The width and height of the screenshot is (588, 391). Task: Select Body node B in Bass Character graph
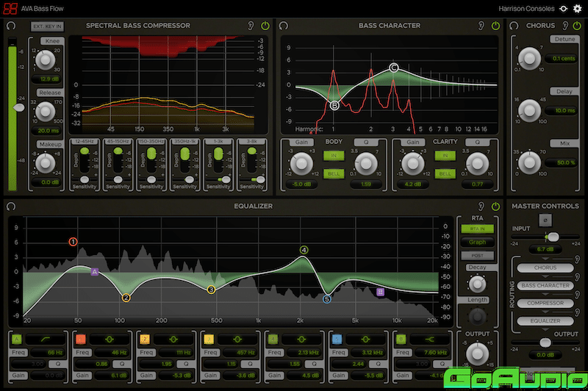[x=334, y=106]
